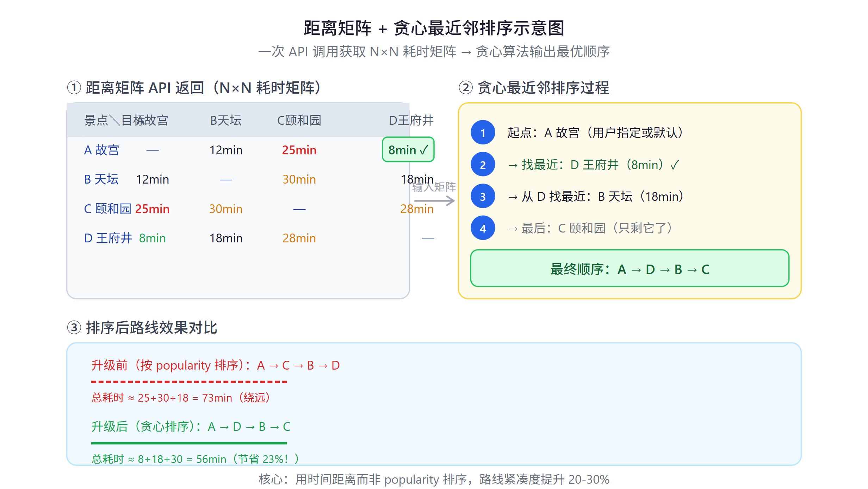This screenshot has height=489, width=868.
Task: Click the gray arrow under 输入矩阵
Action: [x=435, y=201]
